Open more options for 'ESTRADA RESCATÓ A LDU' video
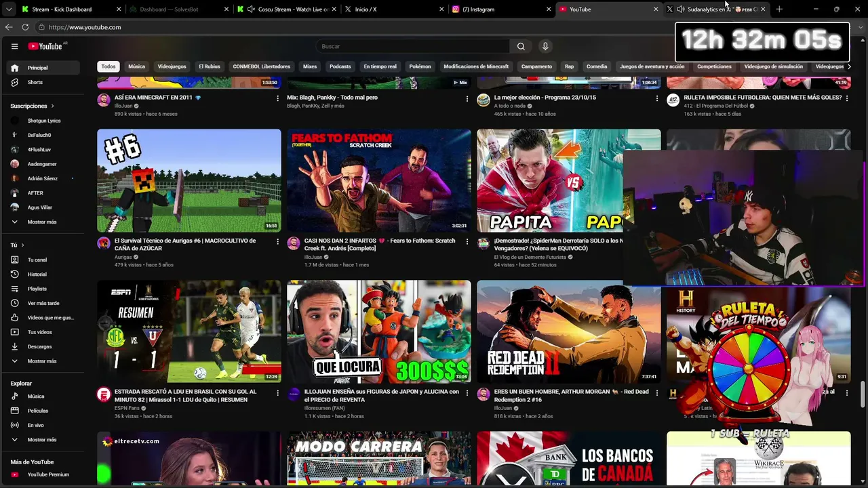868x488 pixels. (x=277, y=392)
